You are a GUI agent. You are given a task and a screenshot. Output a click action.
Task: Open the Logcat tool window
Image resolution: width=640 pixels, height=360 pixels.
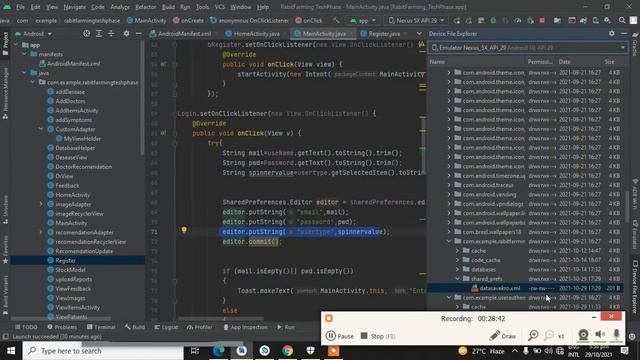pos(167,327)
